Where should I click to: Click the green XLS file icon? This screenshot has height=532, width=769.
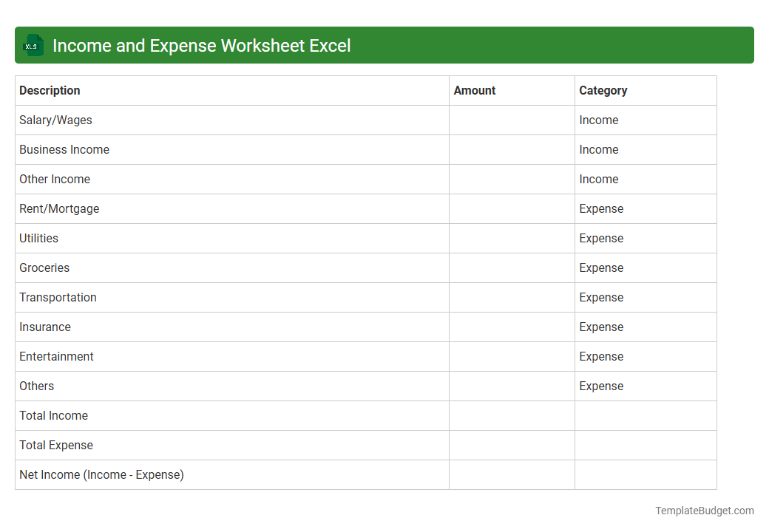point(33,45)
